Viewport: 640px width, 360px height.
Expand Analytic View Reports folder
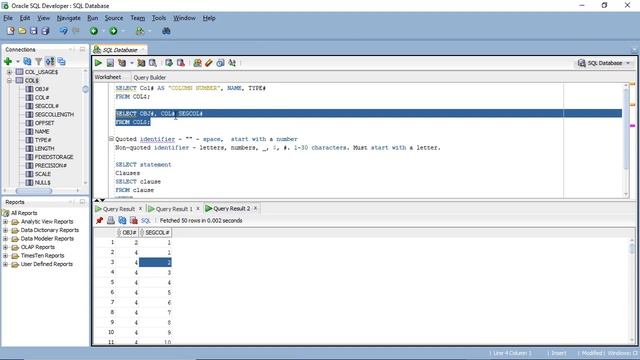point(5,222)
